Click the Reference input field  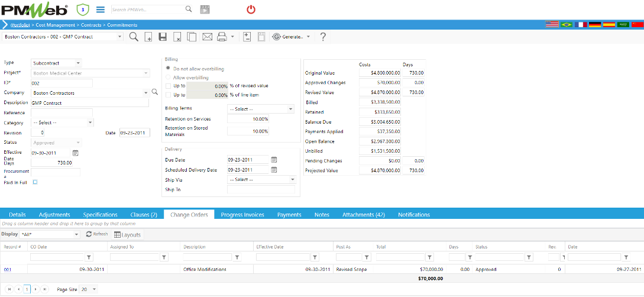pyautogui.click(x=62, y=112)
